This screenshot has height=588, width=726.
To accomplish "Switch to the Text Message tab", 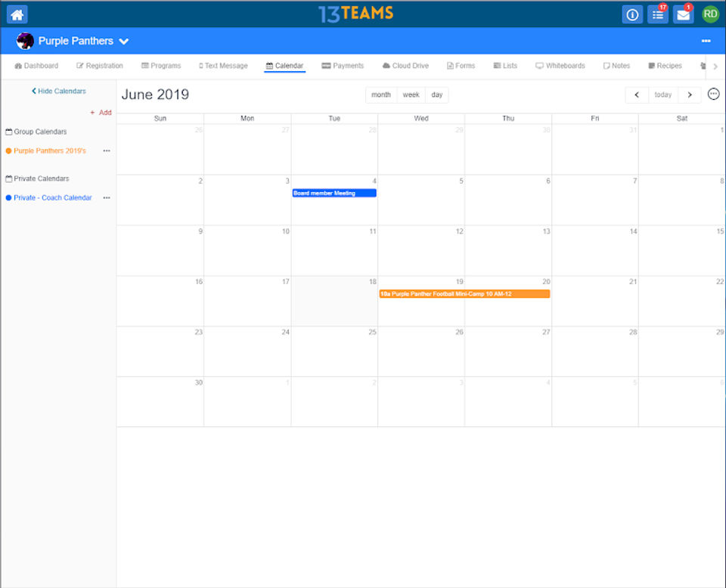I will point(223,66).
